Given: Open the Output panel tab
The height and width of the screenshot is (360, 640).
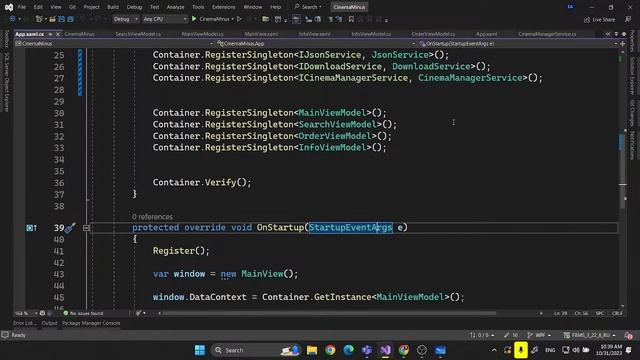Looking at the screenshot, I should pos(49,323).
